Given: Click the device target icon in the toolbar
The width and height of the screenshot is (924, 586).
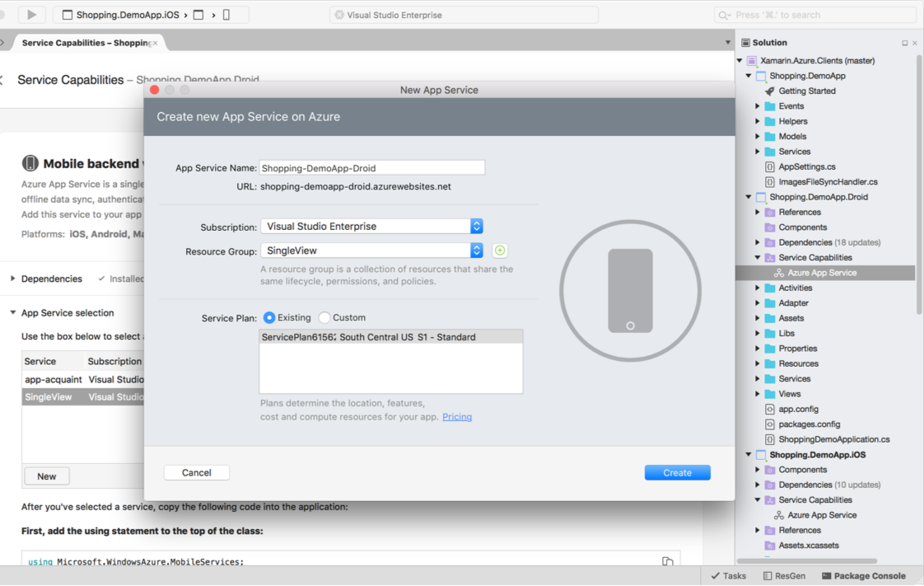Looking at the screenshot, I should tap(226, 15).
